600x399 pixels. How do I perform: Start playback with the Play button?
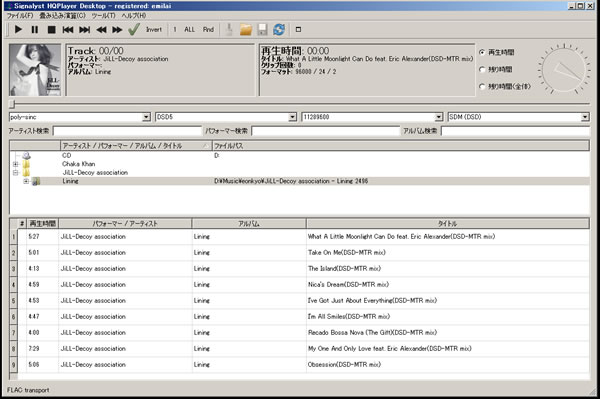pos(18,29)
